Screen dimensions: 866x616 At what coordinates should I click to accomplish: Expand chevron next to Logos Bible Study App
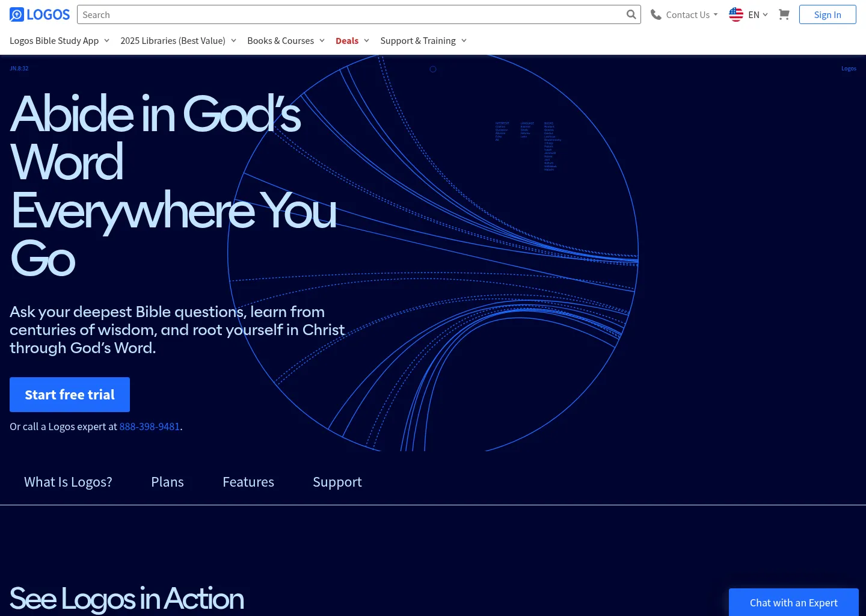pyautogui.click(x=106, y=40)
